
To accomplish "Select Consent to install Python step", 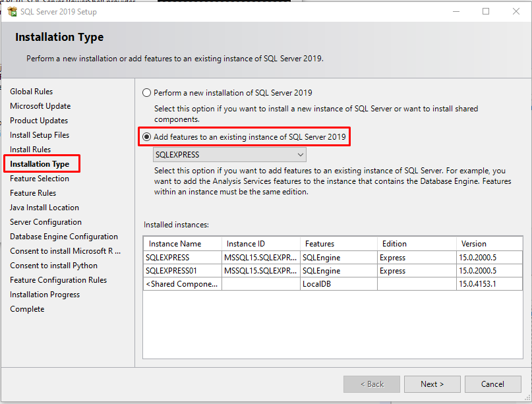I will click(x=53, y=266).
